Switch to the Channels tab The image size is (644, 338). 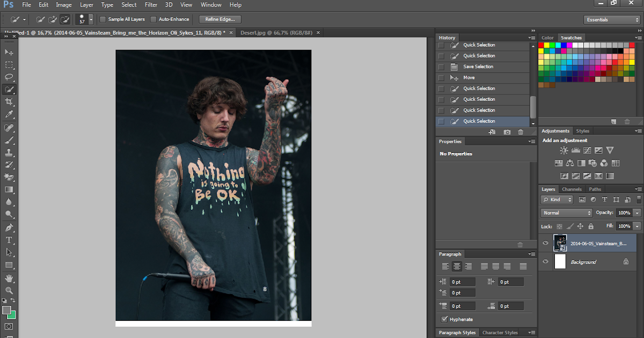(572, 189)
